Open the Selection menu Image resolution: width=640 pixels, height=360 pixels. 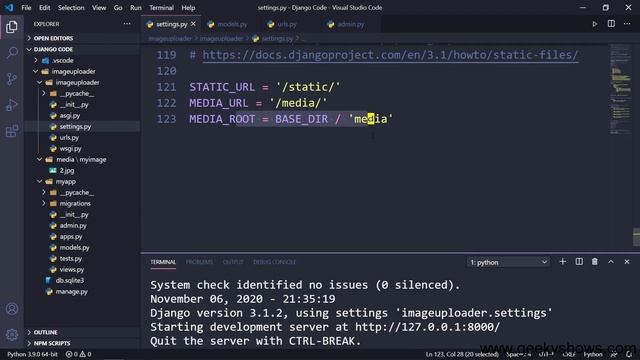point(71,7)
